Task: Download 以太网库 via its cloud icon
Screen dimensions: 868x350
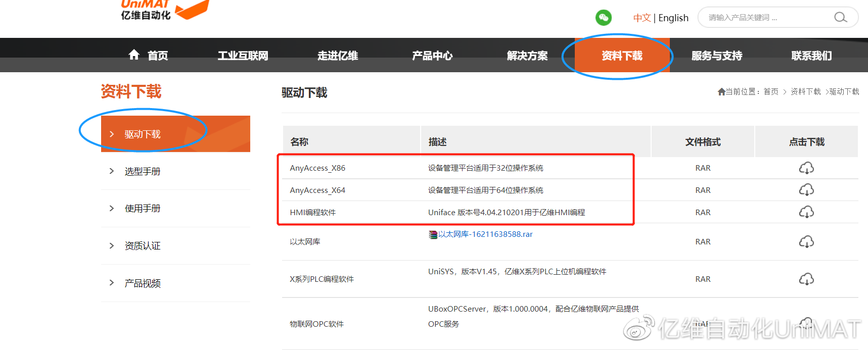Action: (x=806, y=242)
